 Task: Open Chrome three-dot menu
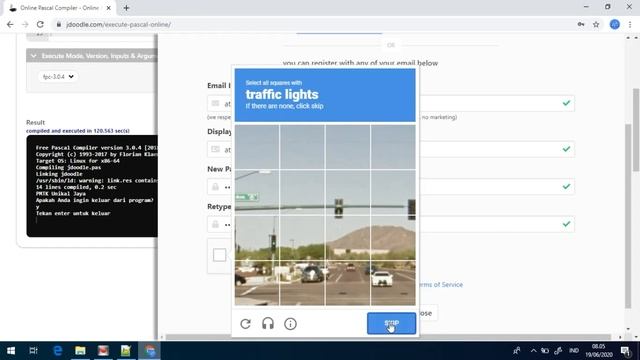point(630,24)
